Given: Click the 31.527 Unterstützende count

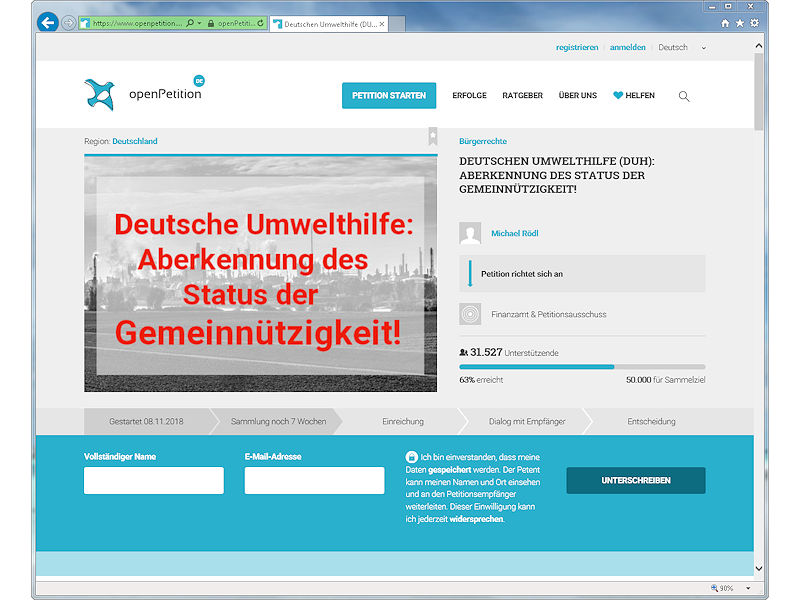Looking at the screenshot, I should 509,353.
